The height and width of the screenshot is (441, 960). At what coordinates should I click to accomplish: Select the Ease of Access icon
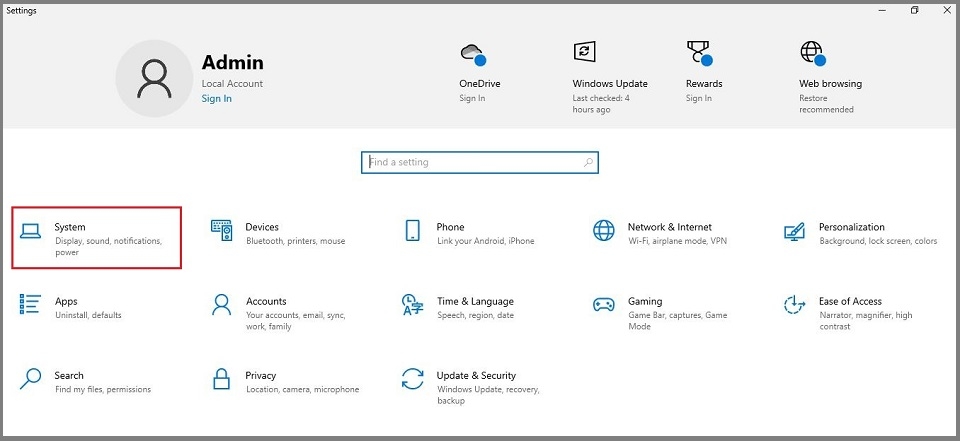coord(794,304)
